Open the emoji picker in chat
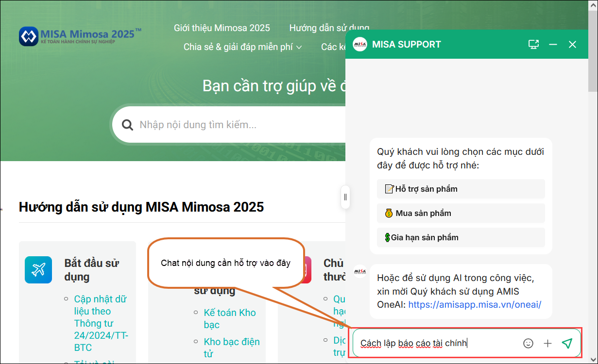The width and height of the screenshot is (598, 364). 528,343
